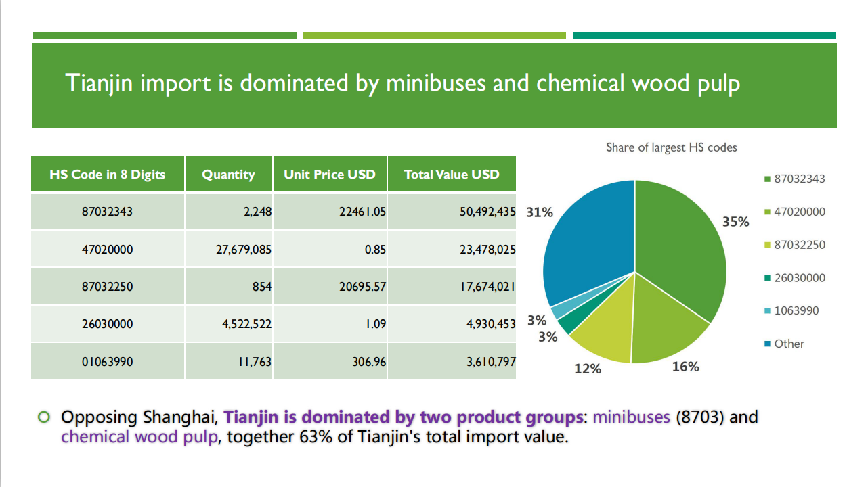The width and height of the screenshot is (868, 487).
Task: Select the 'Quantity' column header
Action: [x=229, y=174]
